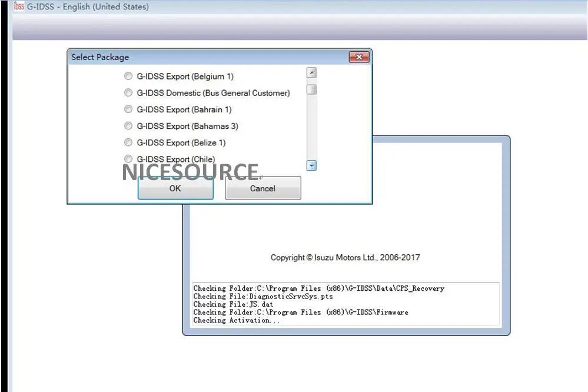Click the G-IDSS app icon in title bar

(19, 6)
